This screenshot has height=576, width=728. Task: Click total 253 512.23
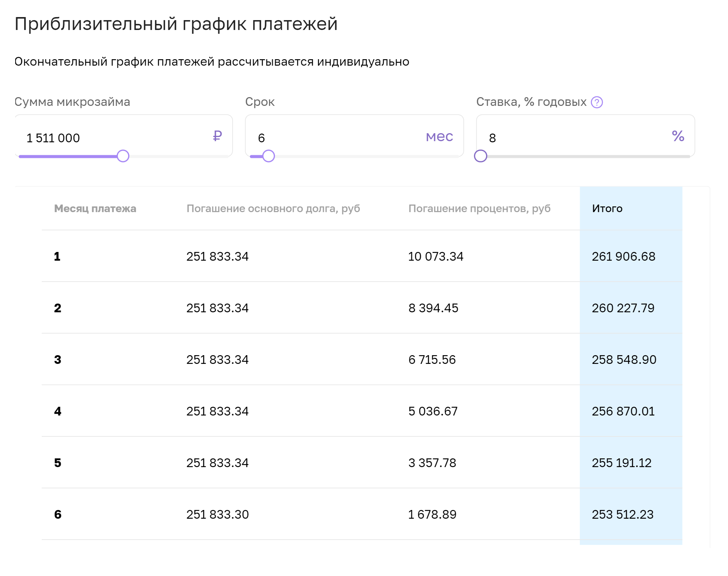[623, 515]
